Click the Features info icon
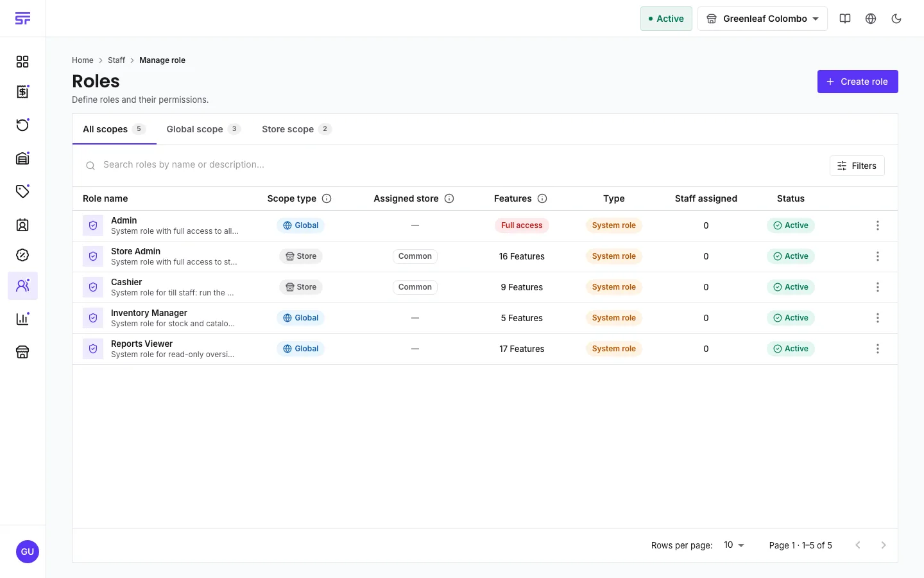Screen dimensions: 924x578 point(542,198)
